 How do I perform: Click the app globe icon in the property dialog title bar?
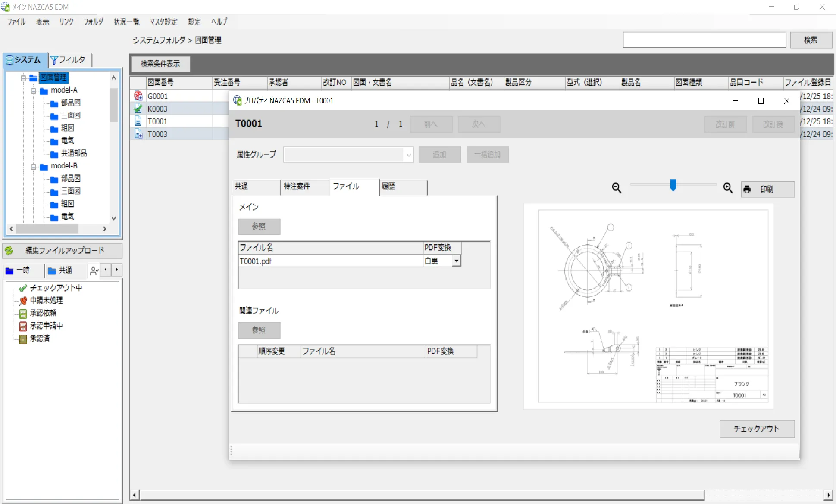237,100
